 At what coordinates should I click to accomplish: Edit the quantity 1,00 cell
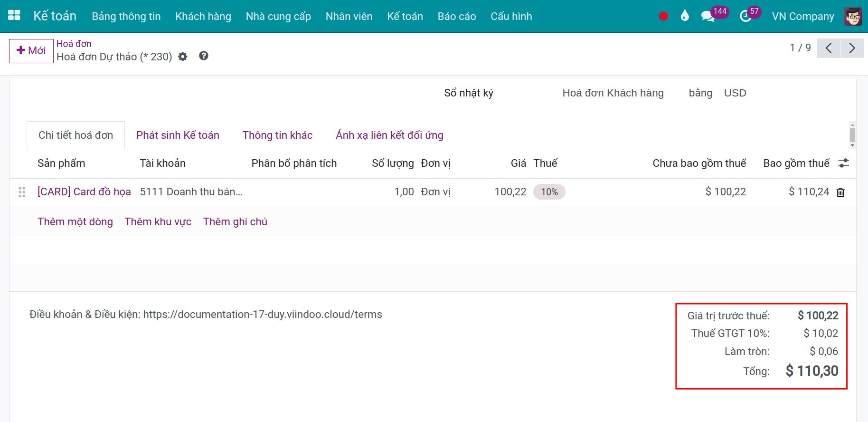point(404,192)
